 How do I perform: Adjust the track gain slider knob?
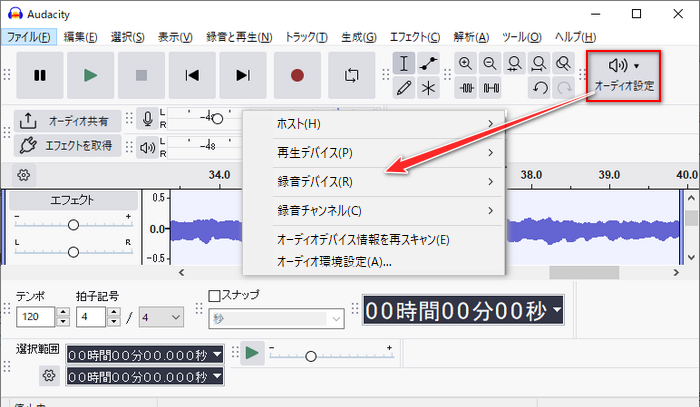[x=74, y=225]
